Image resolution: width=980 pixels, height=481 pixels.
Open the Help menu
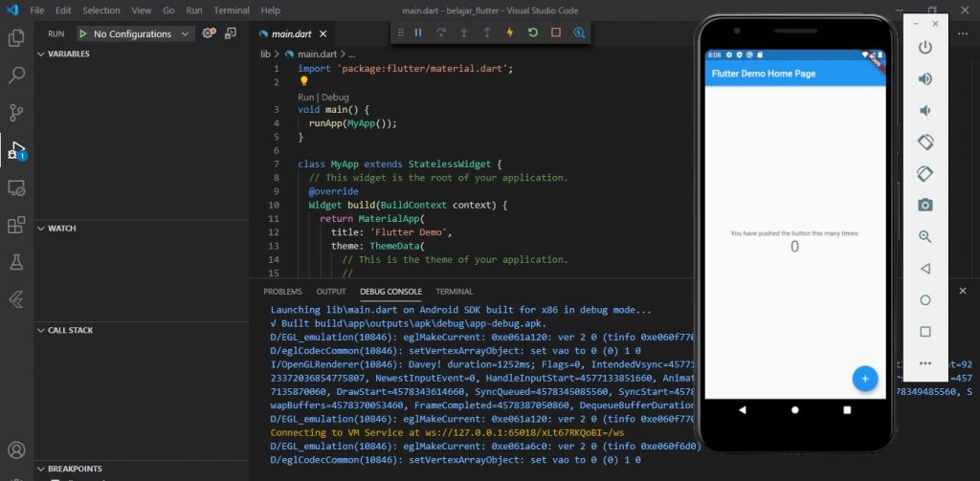click(x=271, y=11)
